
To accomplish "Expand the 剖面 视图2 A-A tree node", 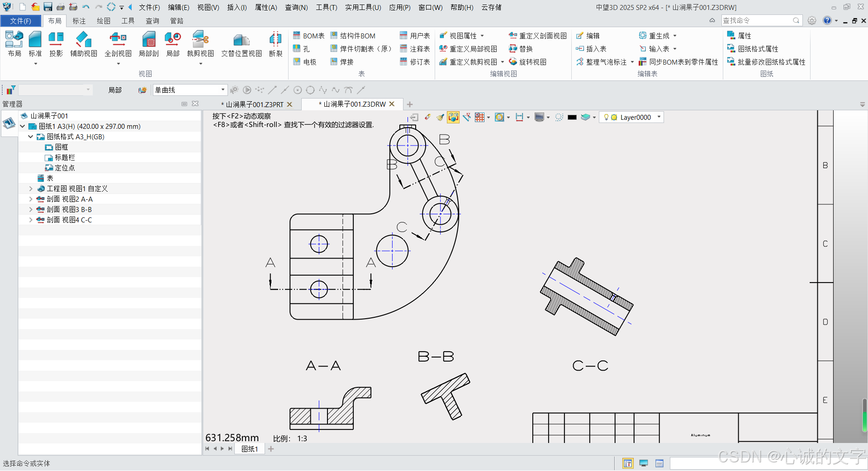I will 31,199.
